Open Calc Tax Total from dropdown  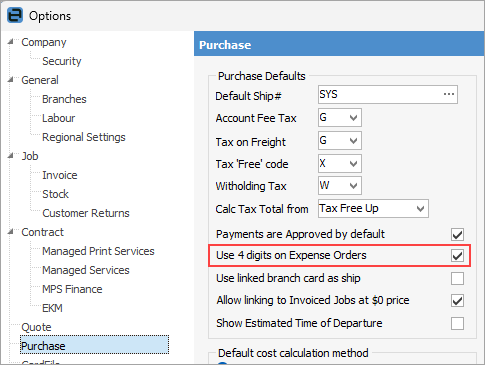tap(420, 209)
